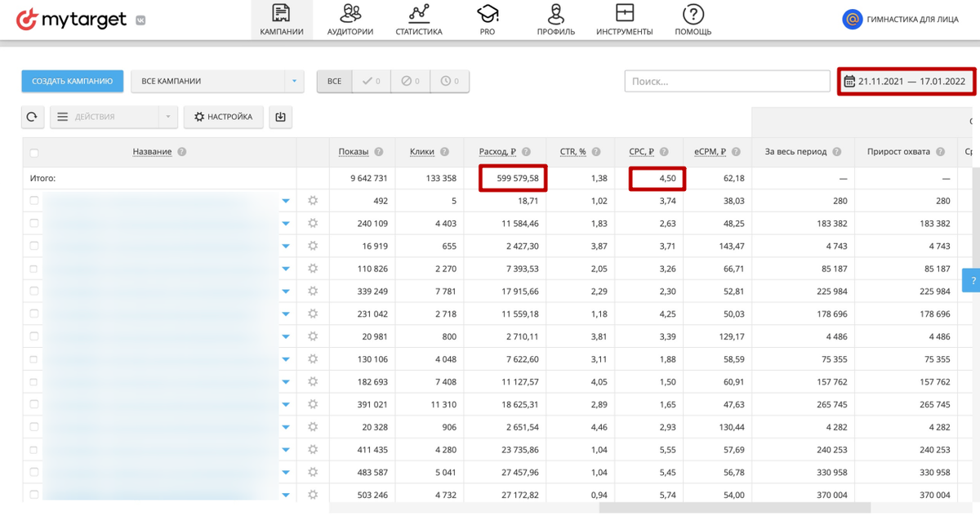Open the НАСТРОЙКА table settings button

224,117
